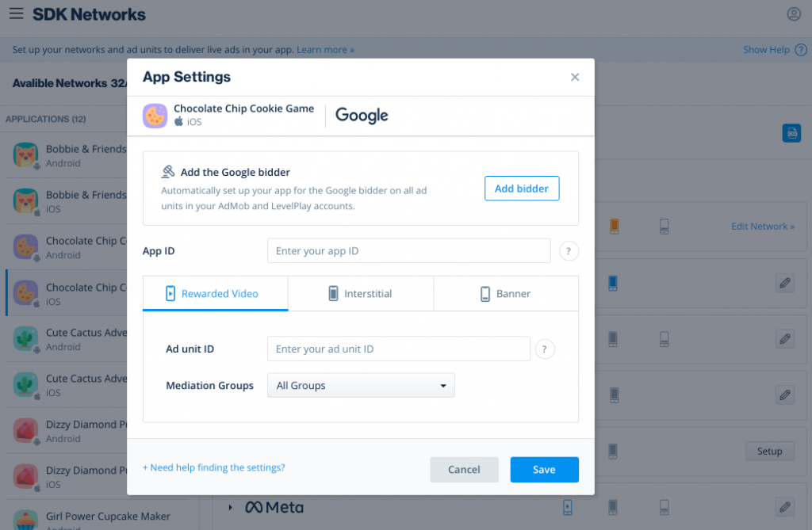The height and width of the screenshot is (530, 812).
Task: Switch to the Banner tab
Action: pyautogui.click(x=506, y=293)
